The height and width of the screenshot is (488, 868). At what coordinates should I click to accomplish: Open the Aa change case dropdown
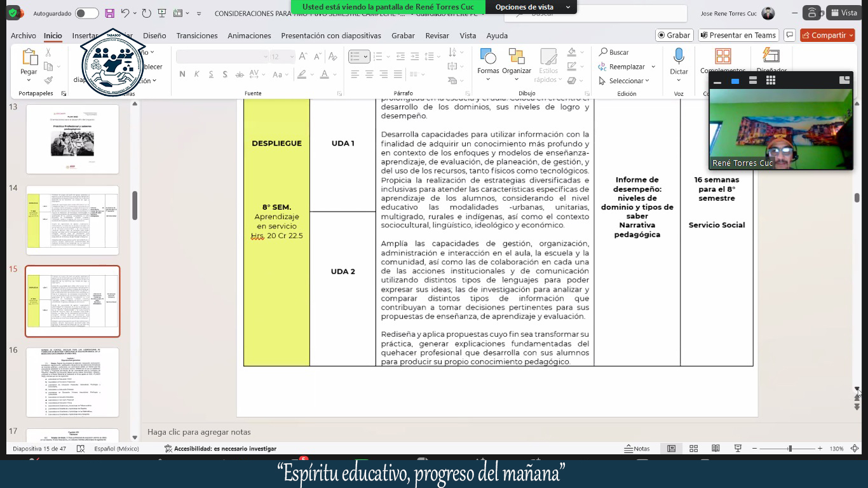click(x=280, y=74)
